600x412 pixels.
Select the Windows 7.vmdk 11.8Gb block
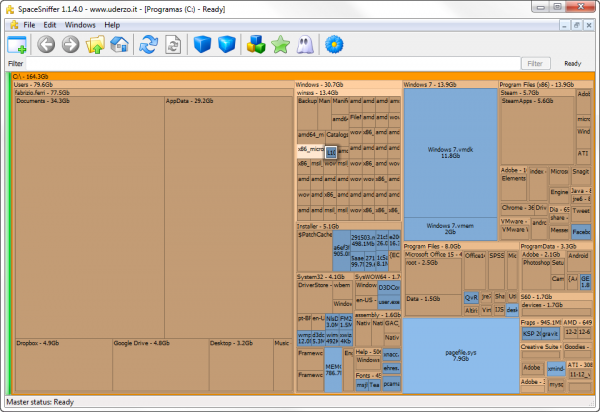449,152
